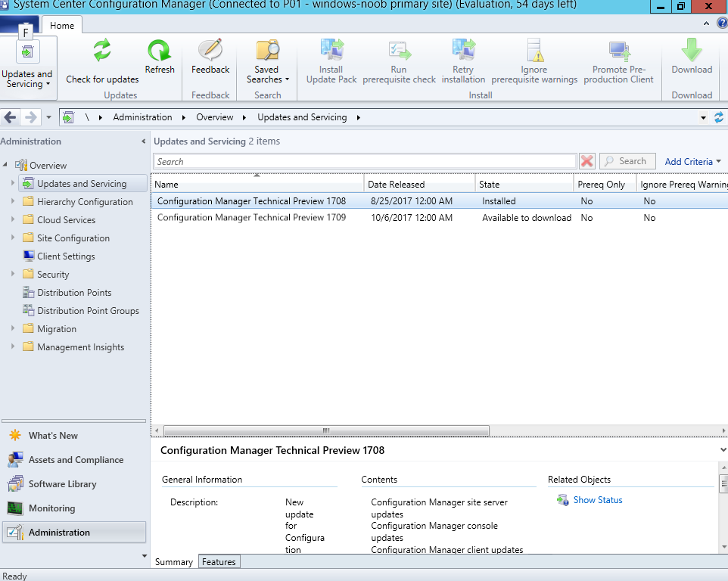Screen dimensions: 728x581
Task: Click the Retry installation icon
Action: pyautogui.click(x=463, y=50)
